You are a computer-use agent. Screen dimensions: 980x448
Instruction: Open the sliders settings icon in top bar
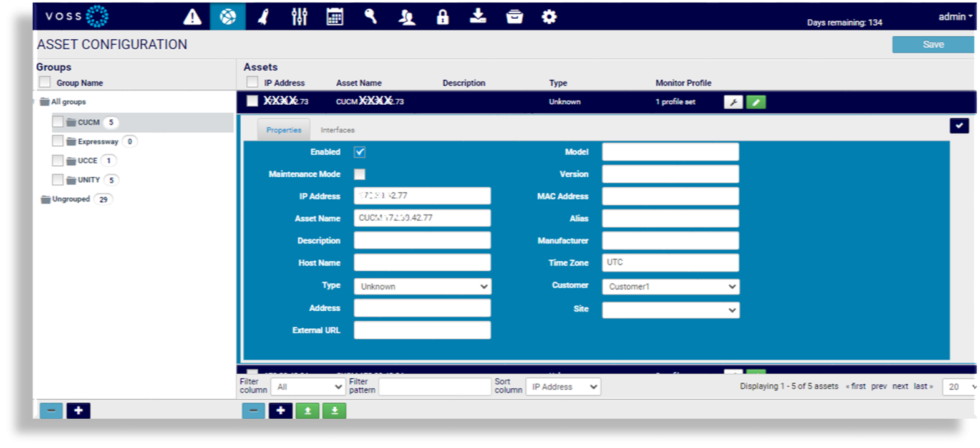click(299, 17)
